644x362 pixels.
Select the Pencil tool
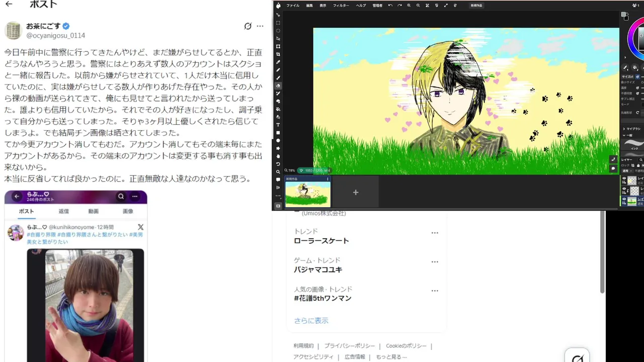(x=278, y=69)
